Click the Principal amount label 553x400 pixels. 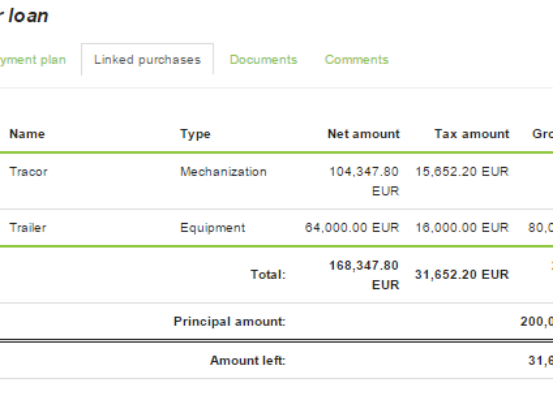pyautogui.click(x=230, y=322)
